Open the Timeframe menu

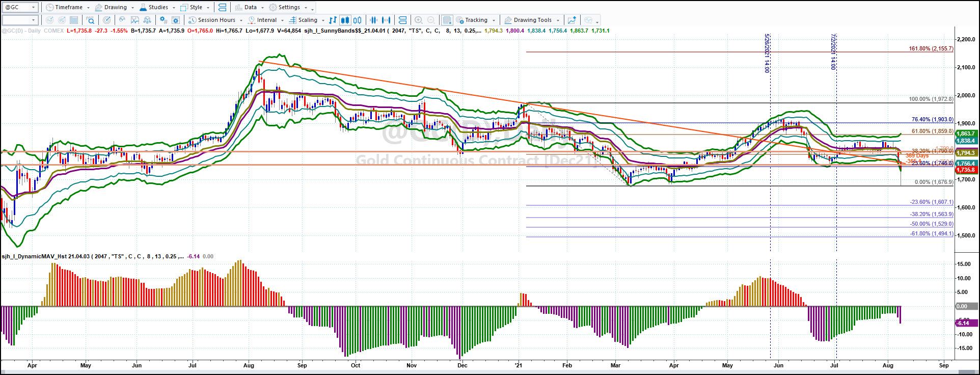click(x=67, y=7)
